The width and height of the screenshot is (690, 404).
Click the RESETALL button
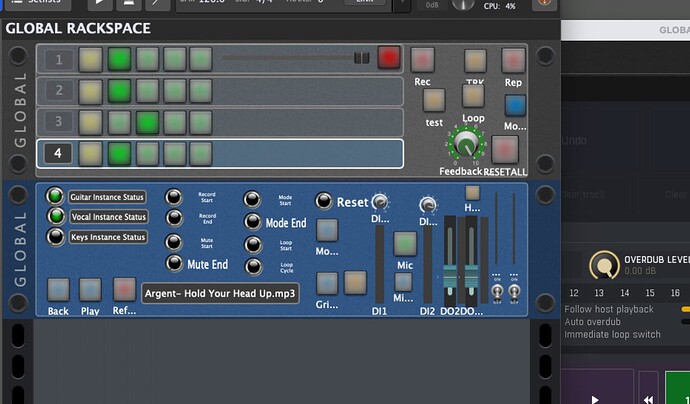pos(504,149)
